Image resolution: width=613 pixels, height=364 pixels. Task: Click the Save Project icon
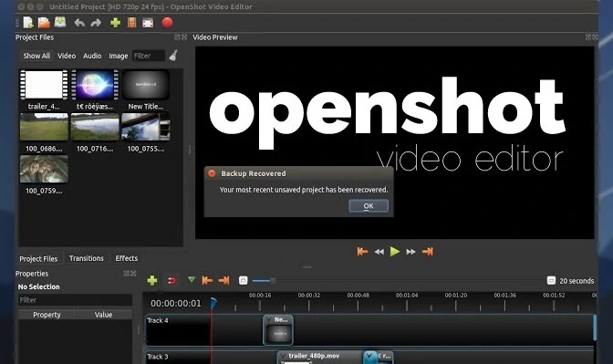60,22
